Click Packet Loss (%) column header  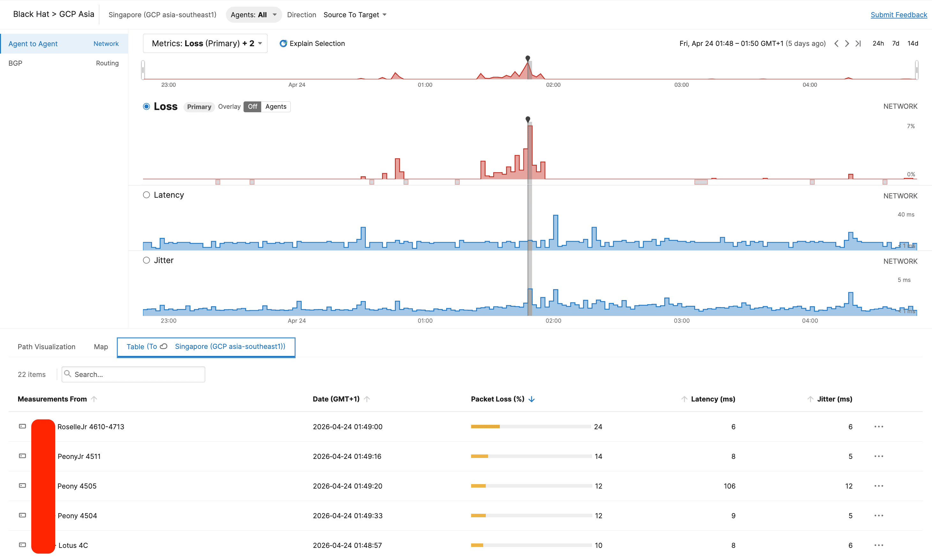tap(497, 399)
